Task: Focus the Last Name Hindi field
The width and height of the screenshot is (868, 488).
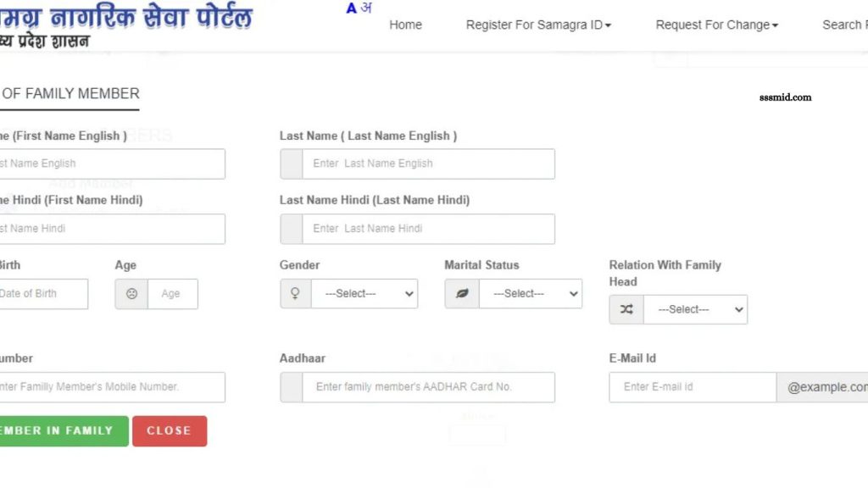Action: tap(428, 229)
